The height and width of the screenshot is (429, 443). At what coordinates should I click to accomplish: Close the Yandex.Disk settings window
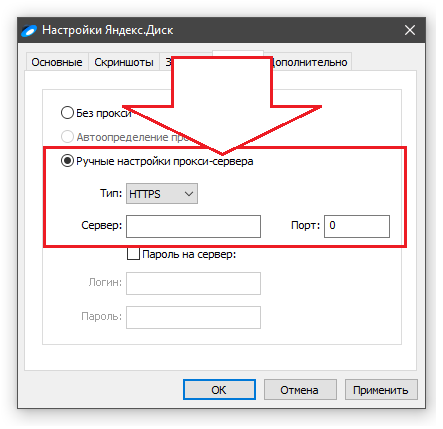(410, 30)
